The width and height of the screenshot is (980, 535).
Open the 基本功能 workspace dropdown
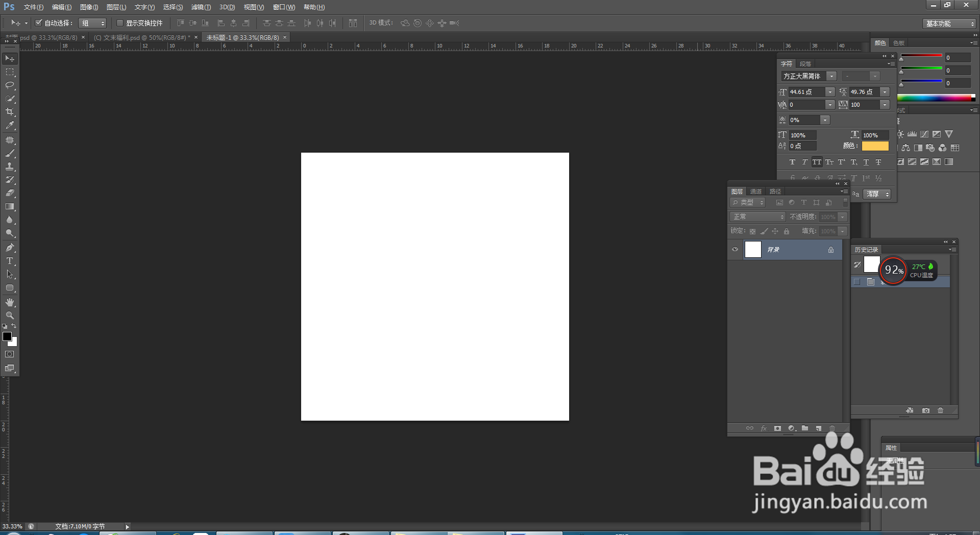point(949,23)
